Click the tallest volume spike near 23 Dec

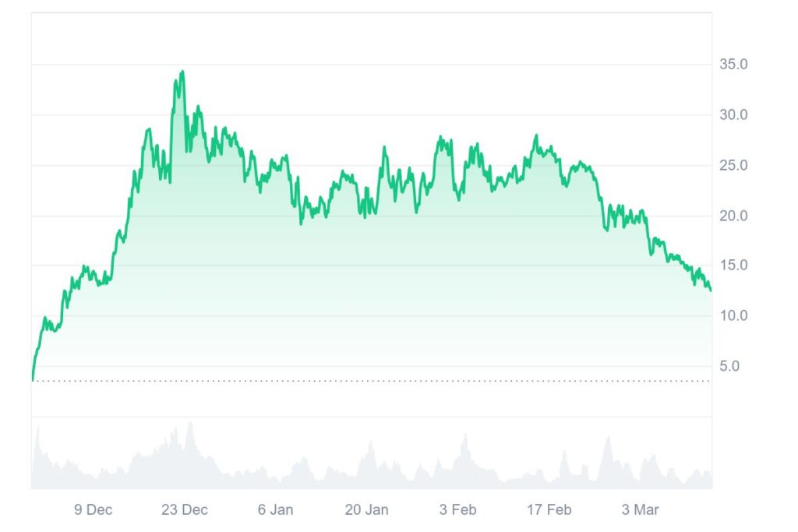(189, 424)
